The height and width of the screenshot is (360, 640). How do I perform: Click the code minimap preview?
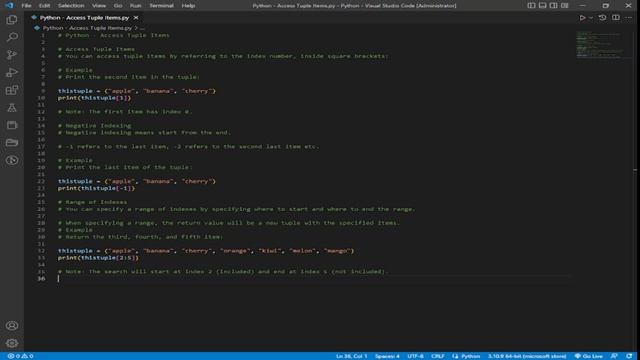click(x=600, y=45)
